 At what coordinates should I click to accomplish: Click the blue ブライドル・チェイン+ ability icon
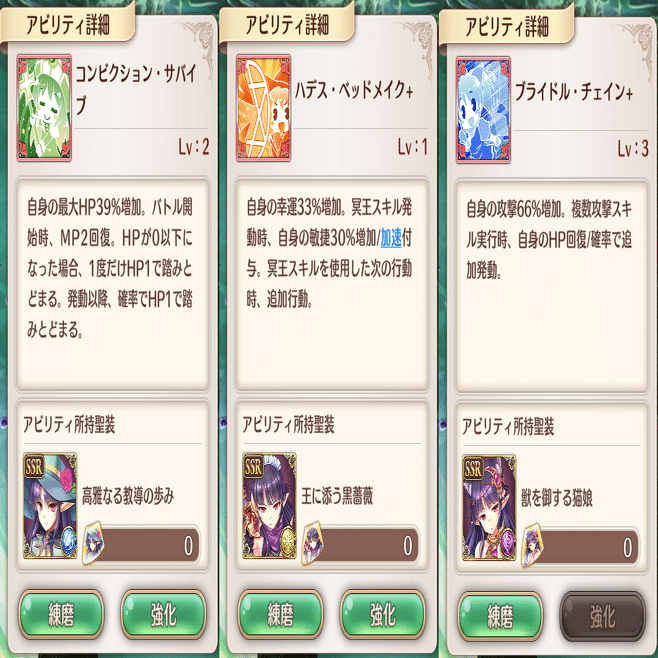tap(483, 110)
